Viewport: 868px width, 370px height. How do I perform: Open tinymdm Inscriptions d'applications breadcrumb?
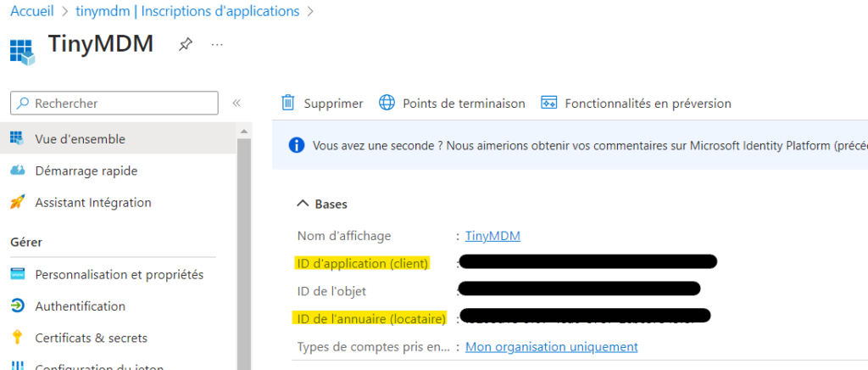point(187,10)
